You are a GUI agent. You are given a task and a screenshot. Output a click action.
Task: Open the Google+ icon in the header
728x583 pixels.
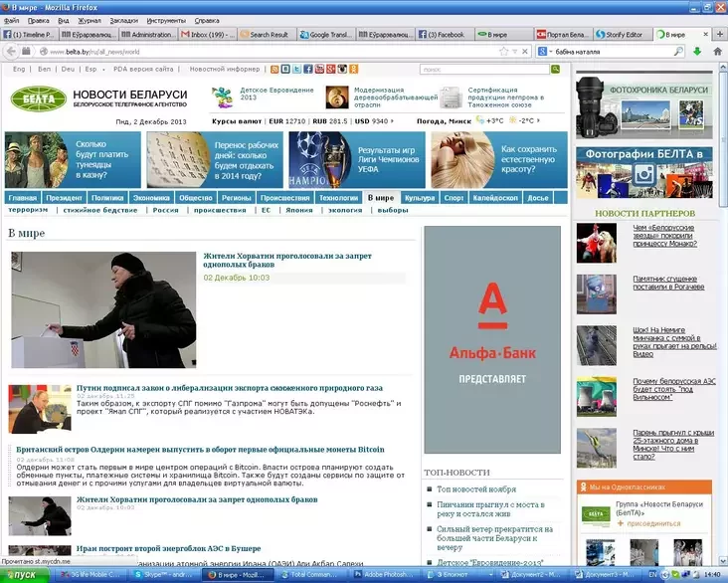click(330, 70)
